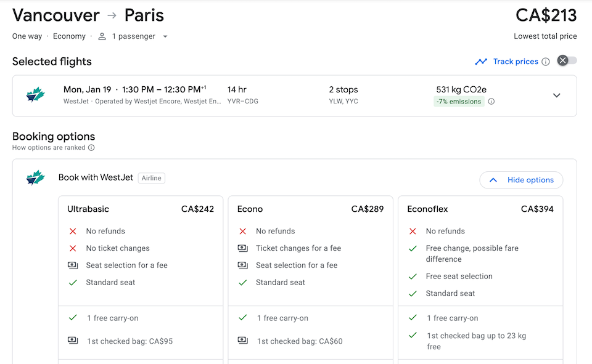This screenshot has width=592, height=364.
Task: Click the WestJet logo in selected flight
Action: coord(36,95)
